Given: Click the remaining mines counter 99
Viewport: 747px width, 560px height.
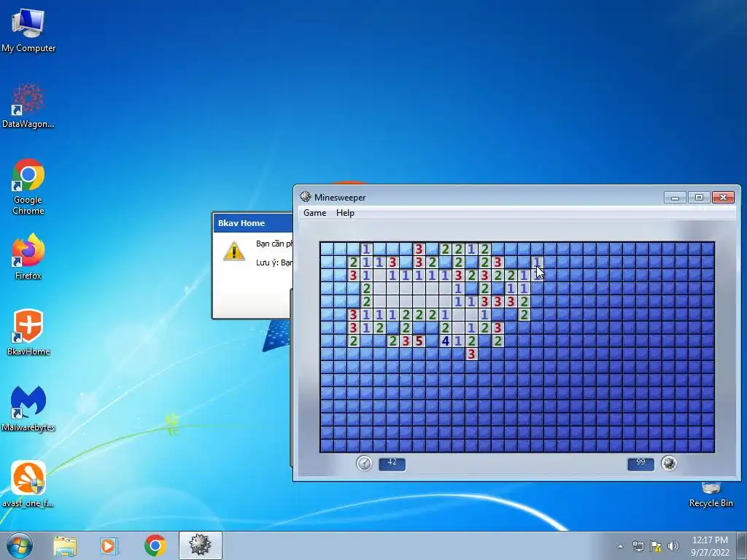Looking at the screenshot, I should coord(640,464).
